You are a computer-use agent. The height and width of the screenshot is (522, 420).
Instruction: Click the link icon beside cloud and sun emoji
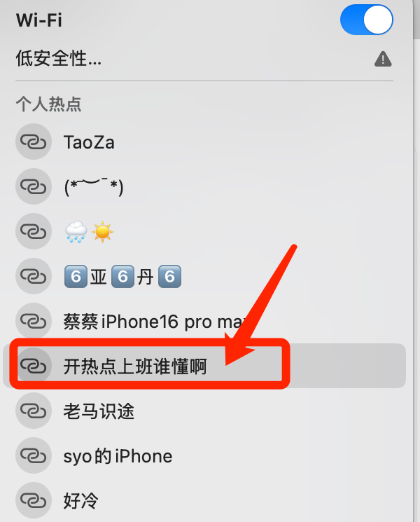click(34, 231)
